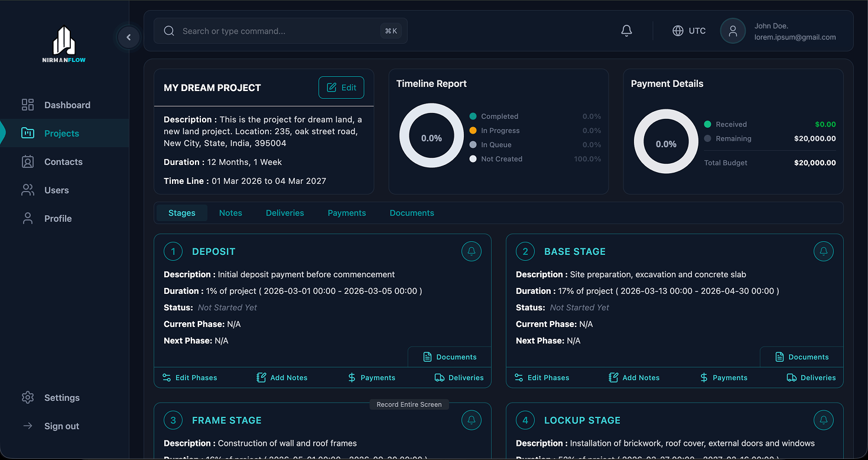
Task: Switch to the Notes tab
Action: tap(230, 212)
